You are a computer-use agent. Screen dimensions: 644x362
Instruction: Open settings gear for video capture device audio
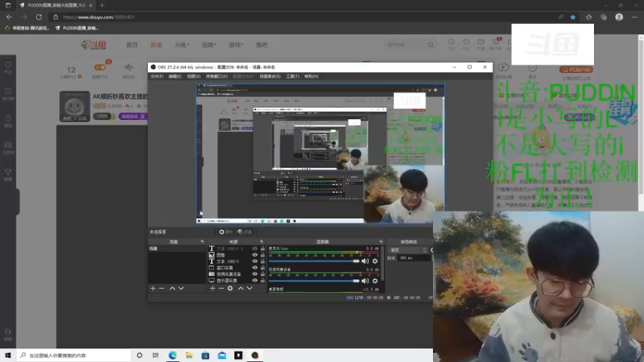[x=375, y=281]
